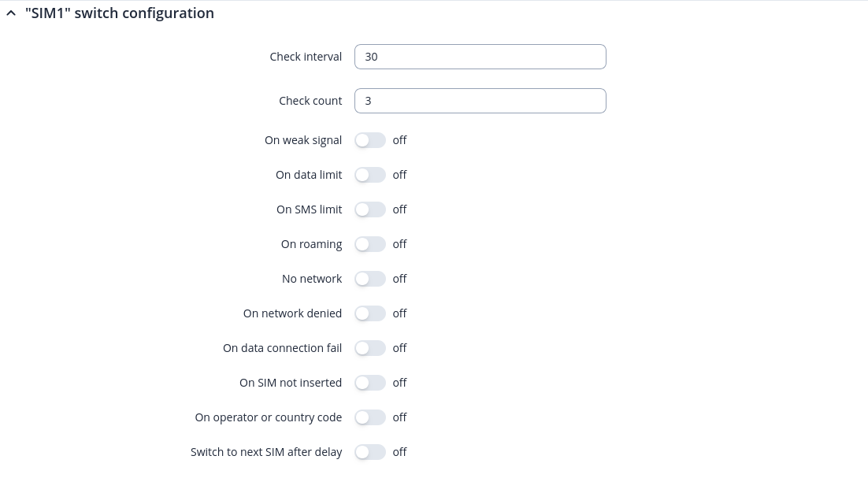Viewport: 868px width, 504px height.
Task: Toggle On data connection fail switch
Action: pyautogui.click(x=369, y=348)
